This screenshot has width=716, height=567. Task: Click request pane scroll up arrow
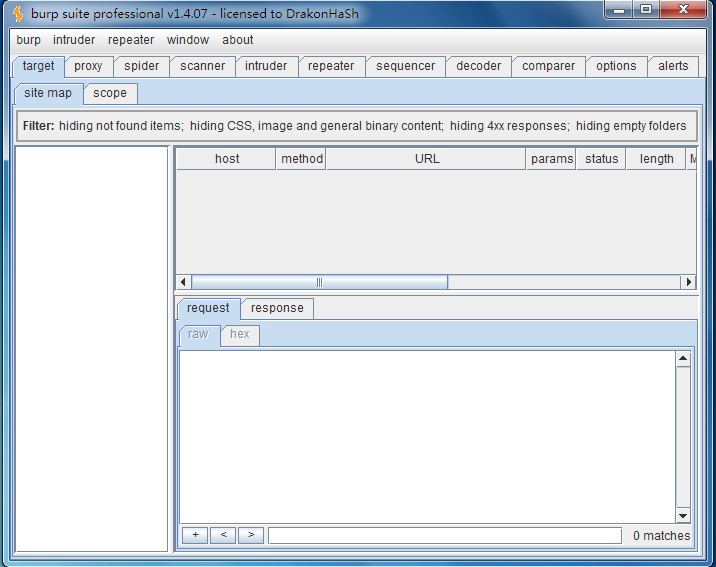click(683, 359)
